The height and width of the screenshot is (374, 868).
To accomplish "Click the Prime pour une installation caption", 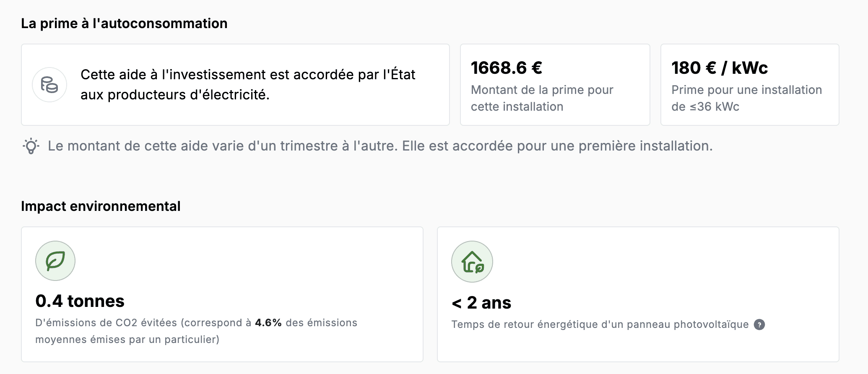I will (747, 98).
